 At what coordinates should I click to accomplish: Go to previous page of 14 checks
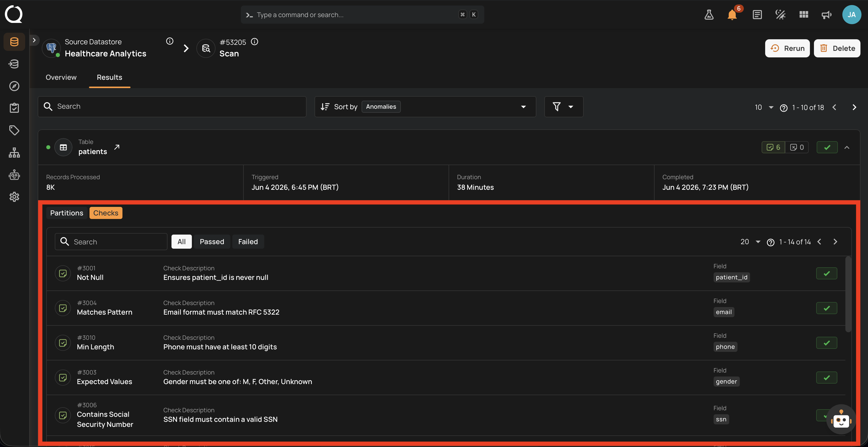(819, 242)
